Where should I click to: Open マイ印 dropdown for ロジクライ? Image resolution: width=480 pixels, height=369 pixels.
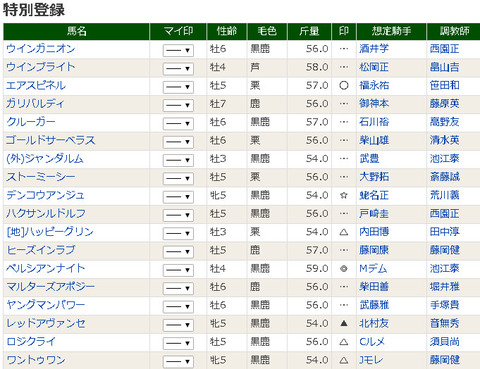click(x=178, y=344)
